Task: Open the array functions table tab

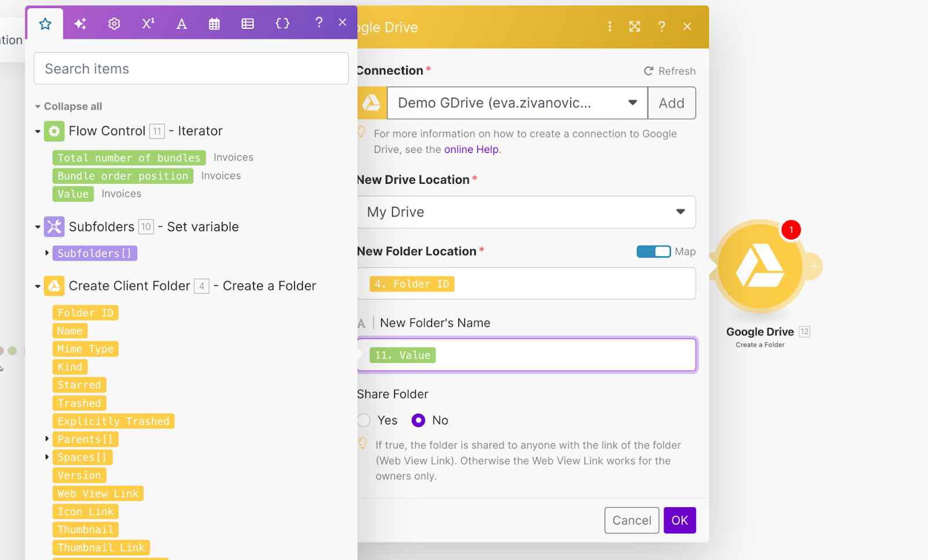Action: click(248, 24)
